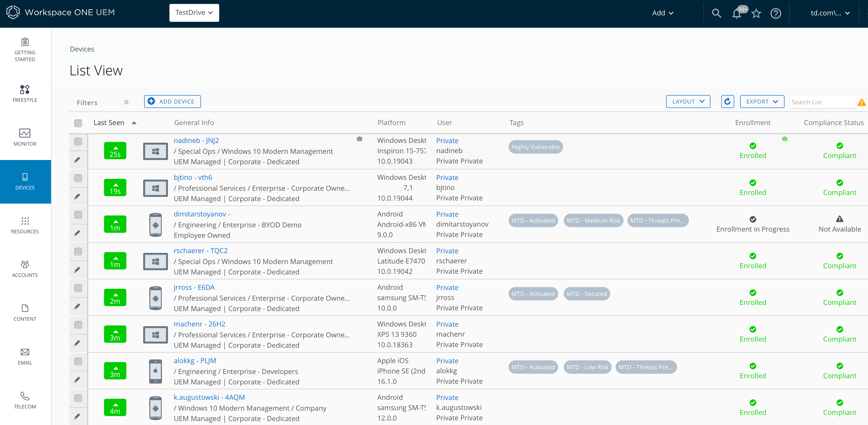The width and height of the screenshot is (868, 425).
Task: Check the checkbox for jrross - E6DA
Action: pyautogui.click(x=78, y=288)
